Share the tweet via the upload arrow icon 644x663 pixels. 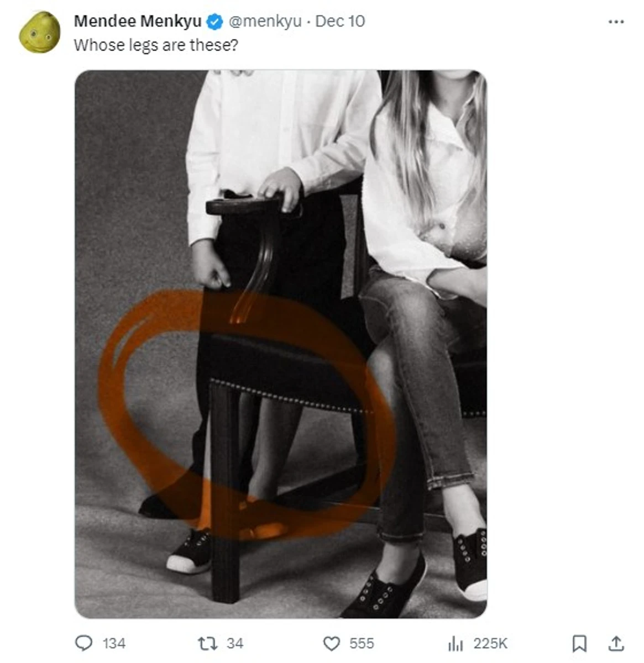(616, 643)
